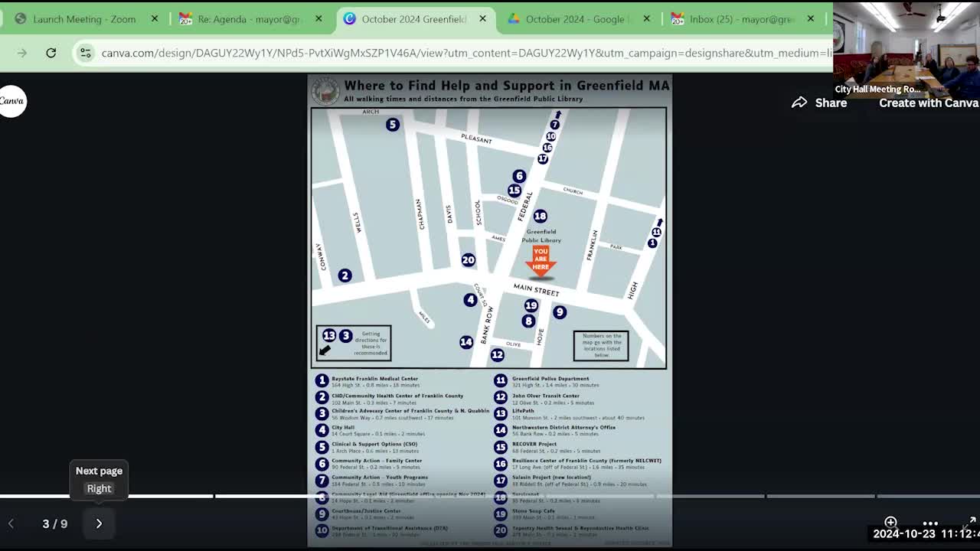
Task: Go to the next presentation page
Action: coord(99,523)
